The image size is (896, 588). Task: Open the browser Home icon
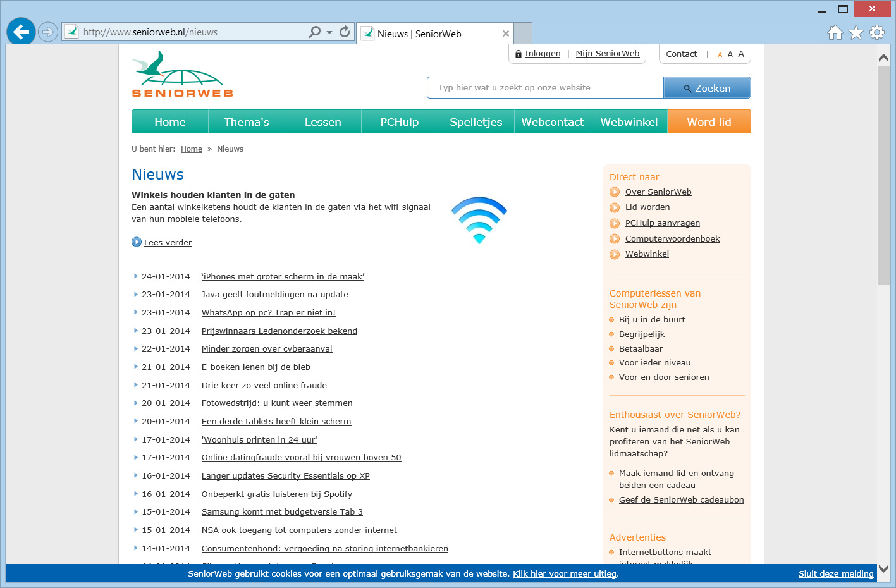coord(835,32)
